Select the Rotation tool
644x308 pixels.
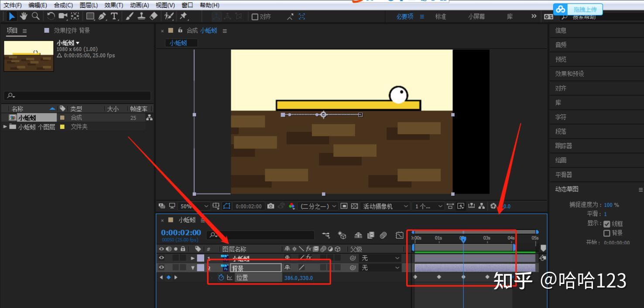(51, 16)
